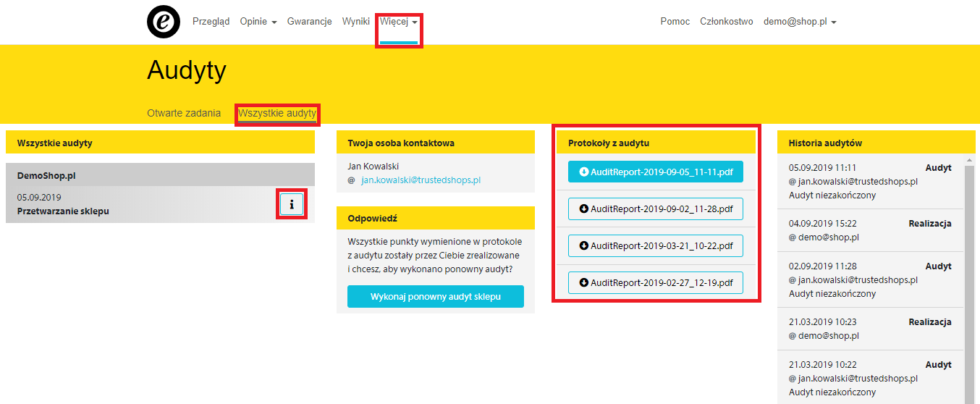Click the Trusted Shops 'e' logo
Screen dimensions: 980x404
point(164,22)
